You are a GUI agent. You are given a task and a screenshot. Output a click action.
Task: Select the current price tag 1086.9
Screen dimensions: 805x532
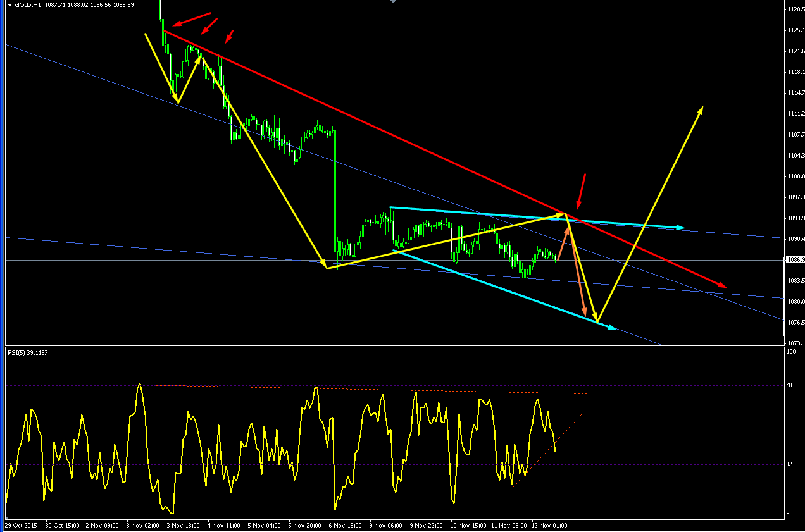[x=795, y=260]
